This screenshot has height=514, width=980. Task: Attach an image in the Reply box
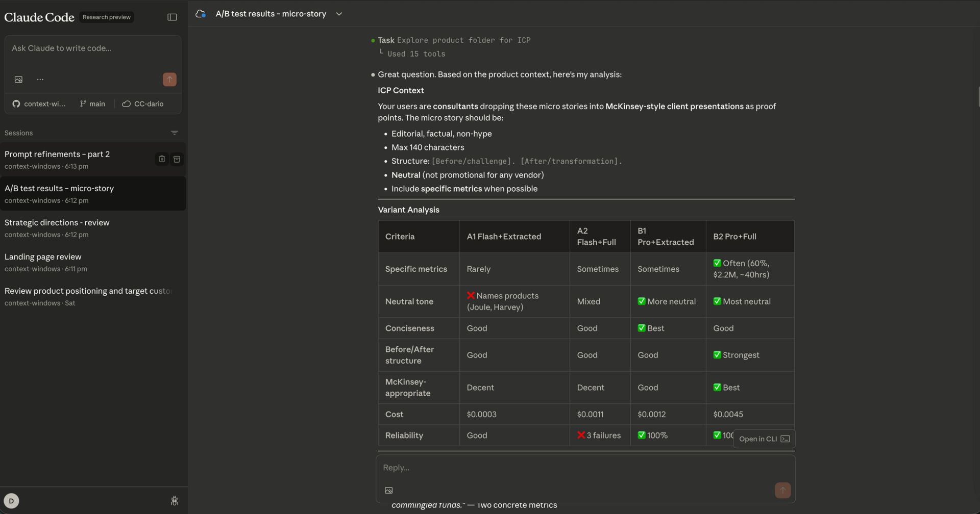388,491
